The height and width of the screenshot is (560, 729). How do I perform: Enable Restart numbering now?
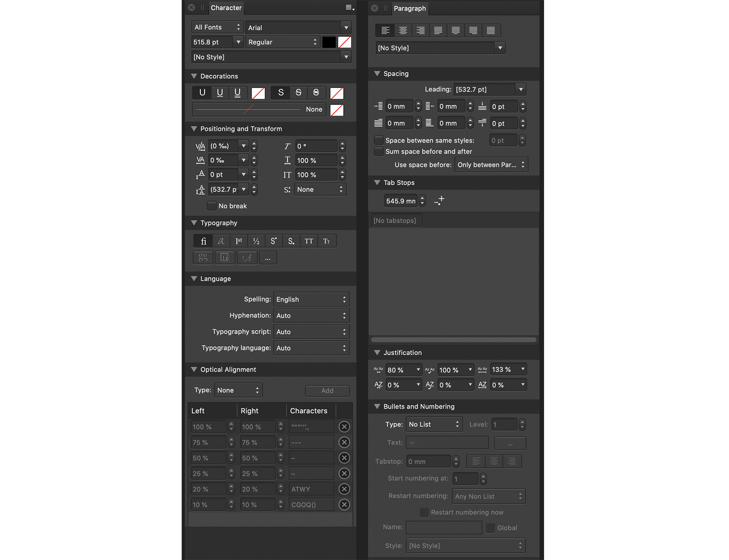point(424,512)
